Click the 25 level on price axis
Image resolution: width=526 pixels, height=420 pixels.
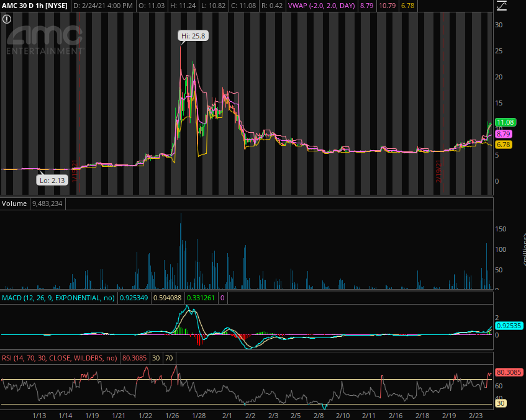499,51
